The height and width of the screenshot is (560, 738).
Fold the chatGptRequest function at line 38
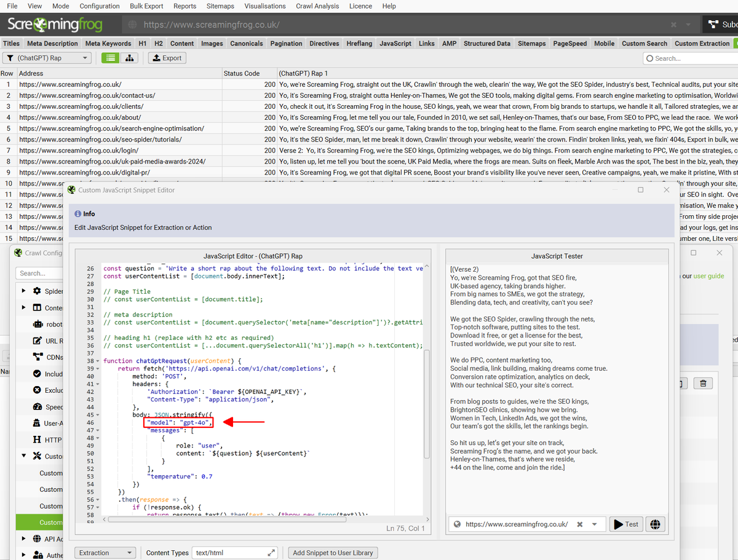coord(99,361)
